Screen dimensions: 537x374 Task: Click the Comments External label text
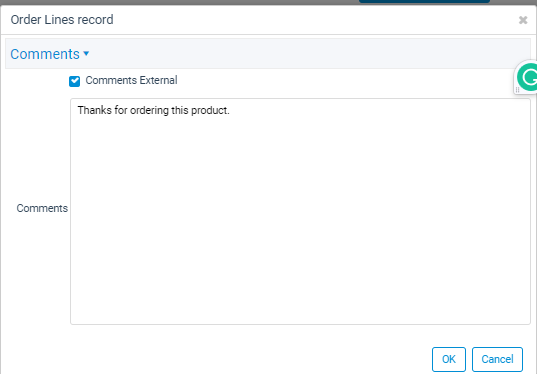(131, 80)
